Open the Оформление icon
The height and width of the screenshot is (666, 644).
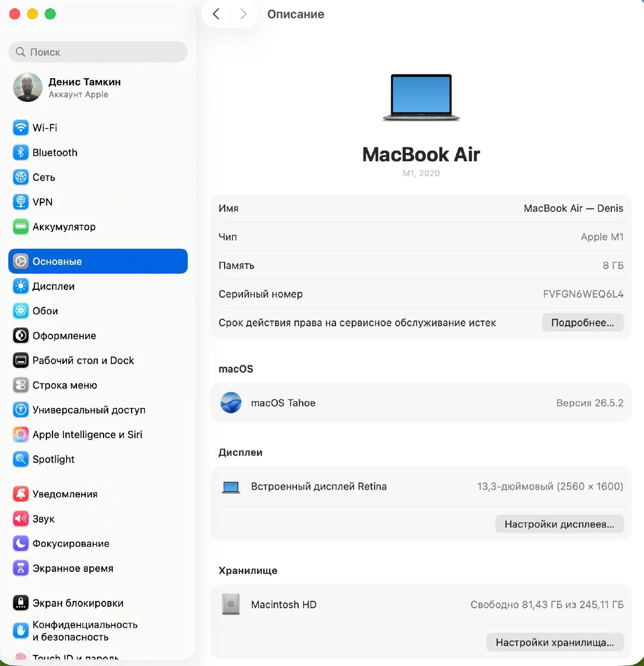click(x=21, y=336)
